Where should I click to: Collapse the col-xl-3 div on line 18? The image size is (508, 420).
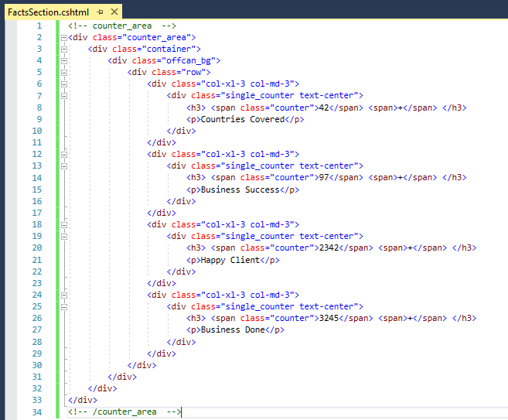point(63,225)
